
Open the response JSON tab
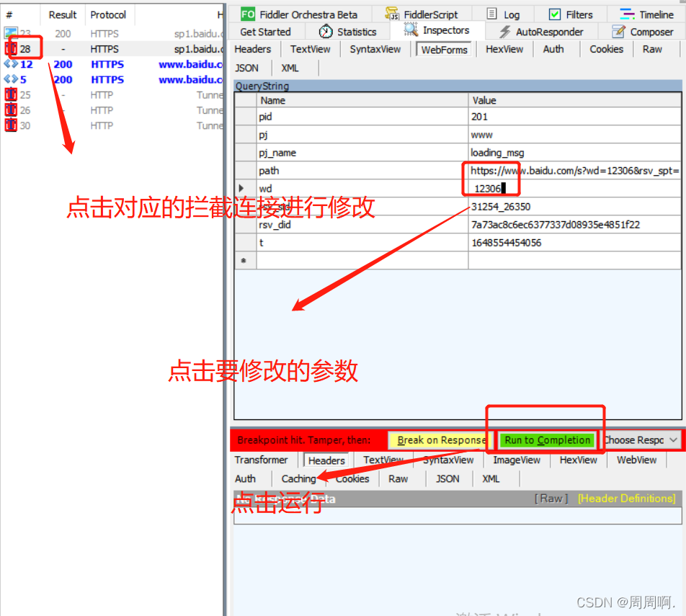pyautogui.click(x=447, y=478)
